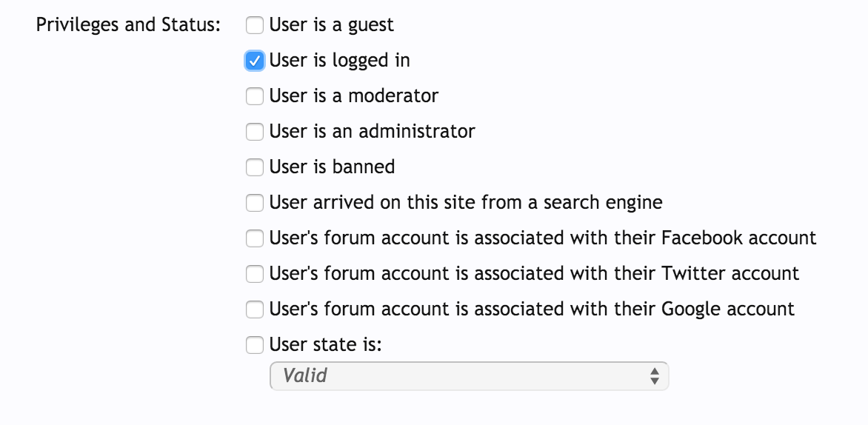Image resolution: width=868 pixels, height=425 pixels.
Task: Check the Facebook account association box
Action: coord(255,238)
